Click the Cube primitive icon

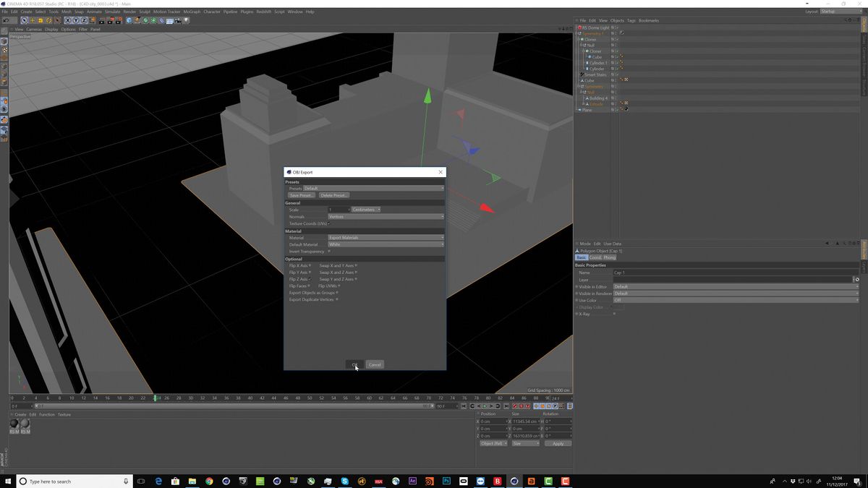[129, 20]
